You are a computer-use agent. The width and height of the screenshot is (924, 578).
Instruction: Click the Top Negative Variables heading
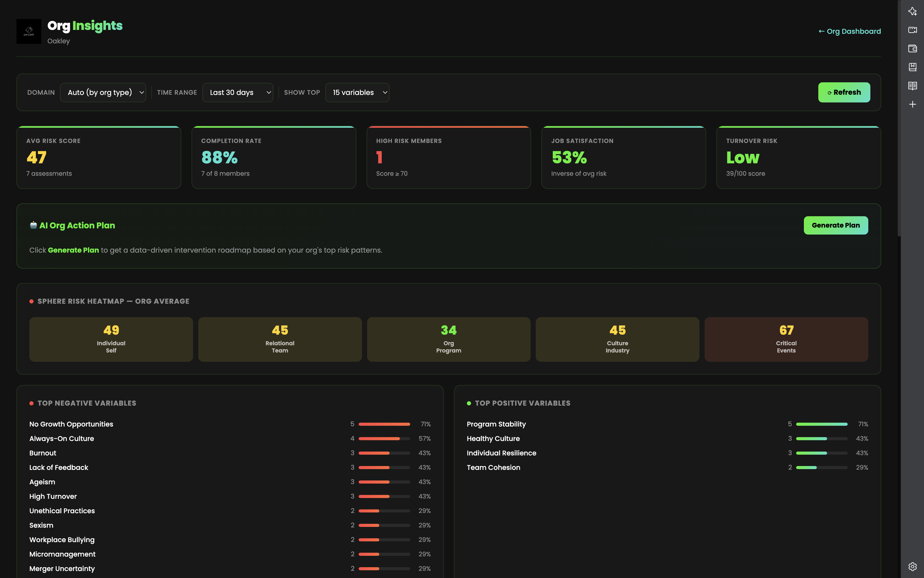tap(87, 403)
